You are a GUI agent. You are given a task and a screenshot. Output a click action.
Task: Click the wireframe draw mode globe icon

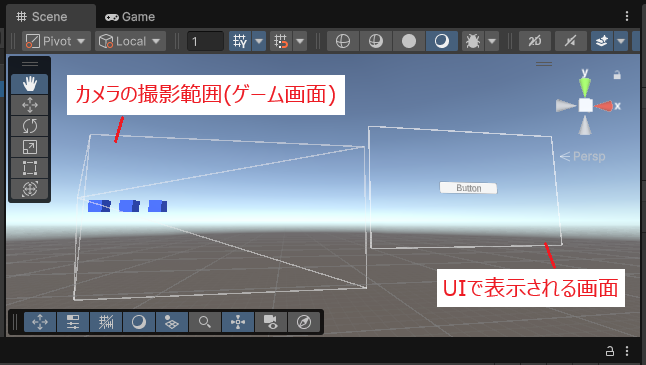tap(343, 41)
